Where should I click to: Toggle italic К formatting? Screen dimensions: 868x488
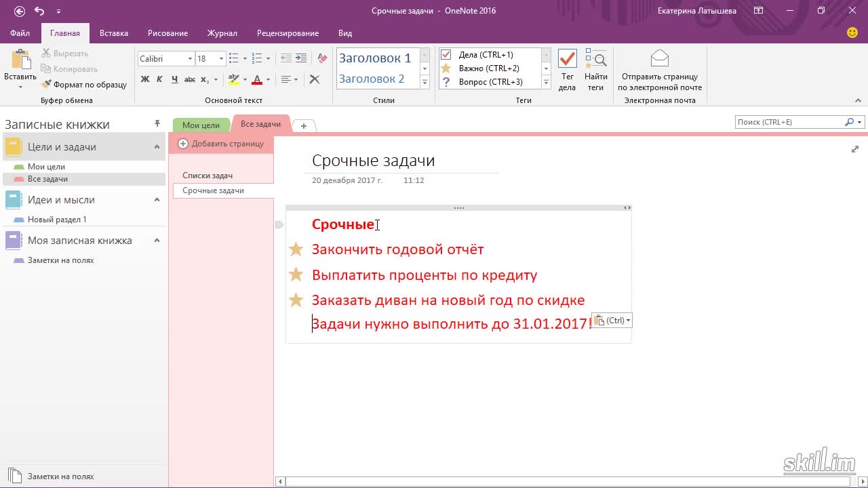pyautogui.click(x=159, y=79)
